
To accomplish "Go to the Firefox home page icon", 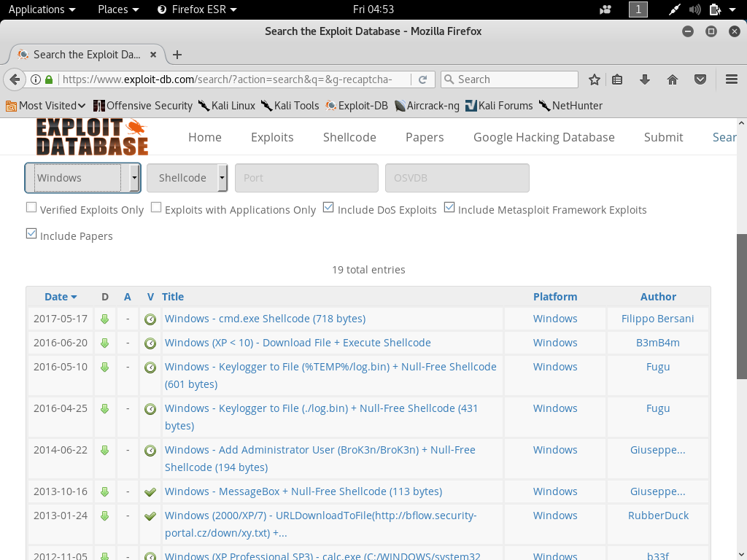I will click(672, 79).
